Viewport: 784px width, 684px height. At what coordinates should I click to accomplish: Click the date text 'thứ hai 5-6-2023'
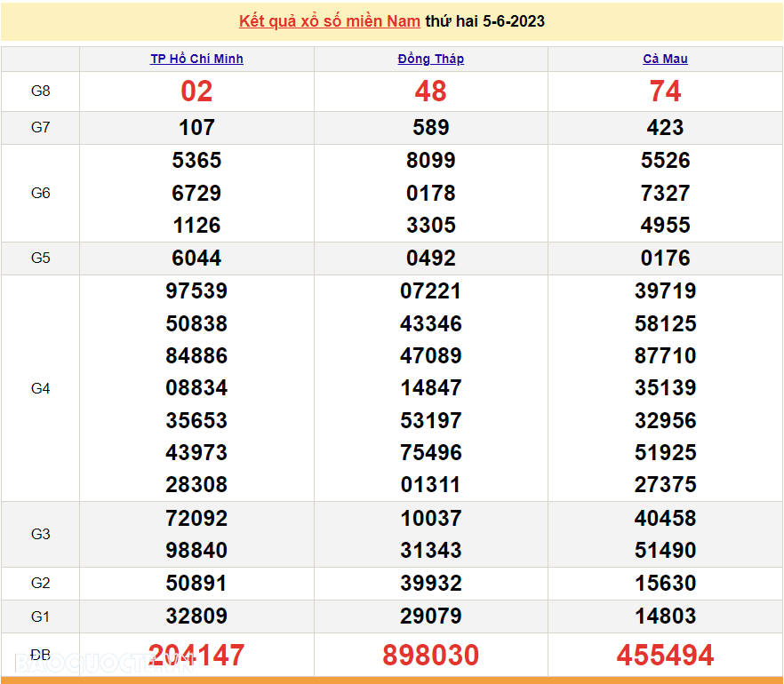tap(485, 21)
